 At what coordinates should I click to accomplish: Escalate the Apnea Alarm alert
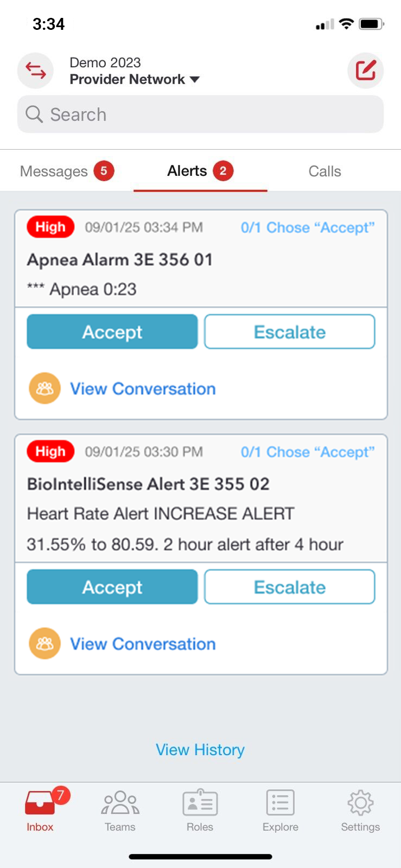coord(290,331)
